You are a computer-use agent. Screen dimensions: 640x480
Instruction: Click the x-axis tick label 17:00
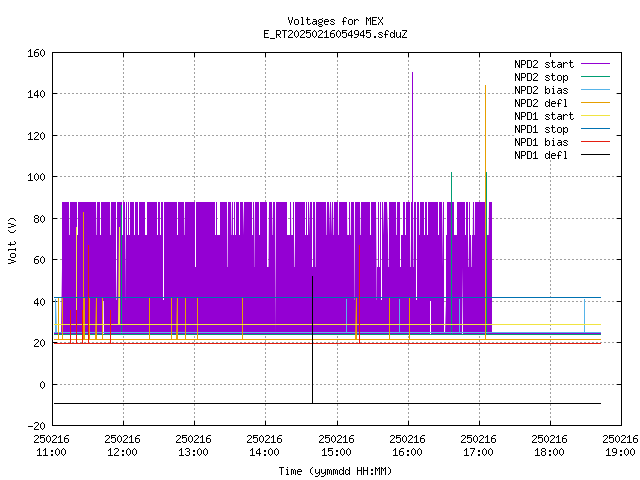click(x=478, y=452)
